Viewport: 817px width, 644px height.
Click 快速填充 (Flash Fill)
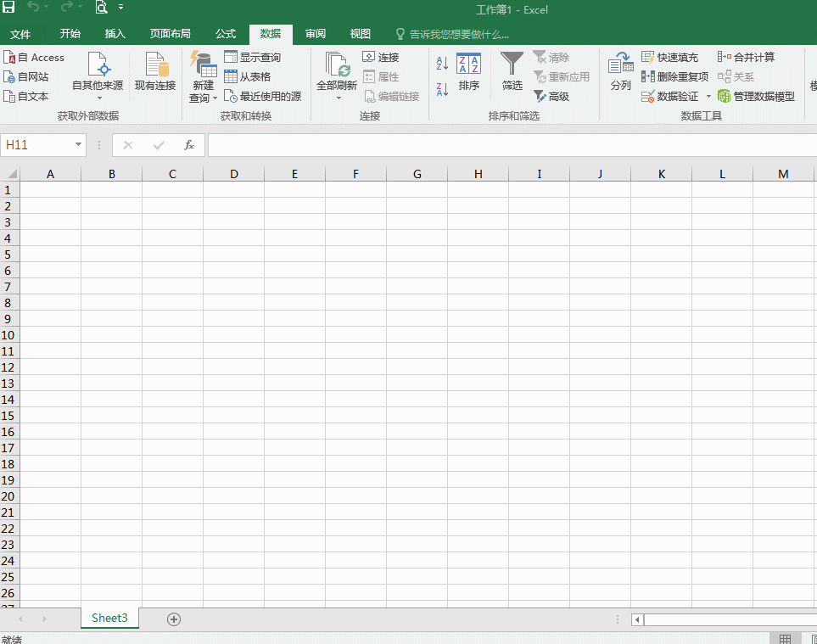[669, 58]
